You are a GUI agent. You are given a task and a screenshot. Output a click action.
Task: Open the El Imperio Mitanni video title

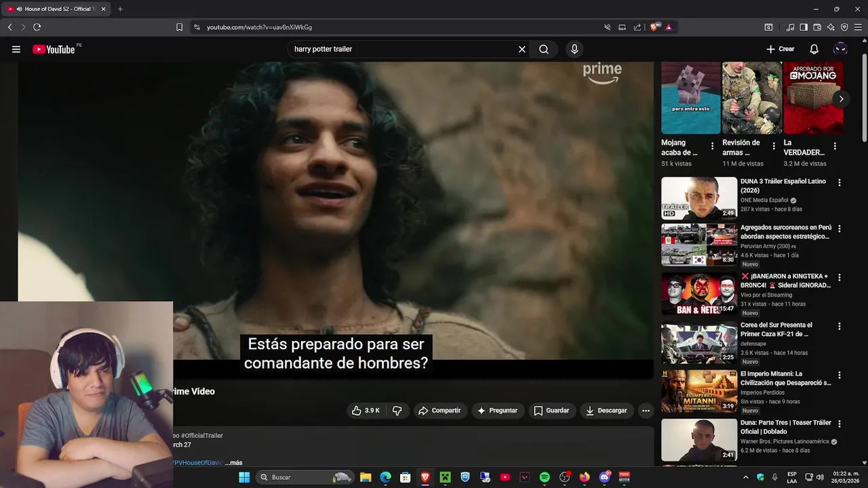786,378
